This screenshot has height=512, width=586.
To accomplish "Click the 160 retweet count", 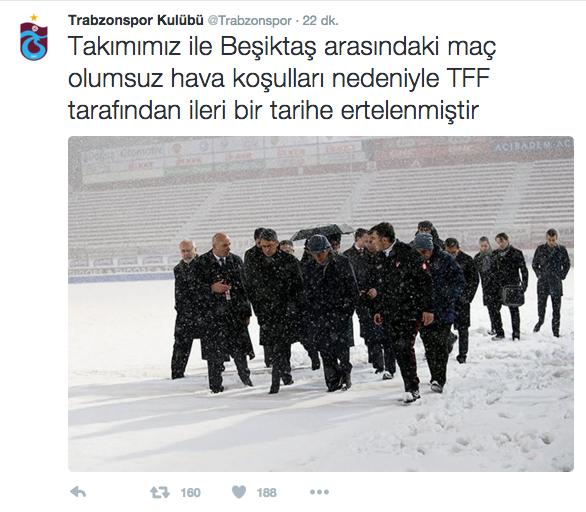I will point(191,493).
